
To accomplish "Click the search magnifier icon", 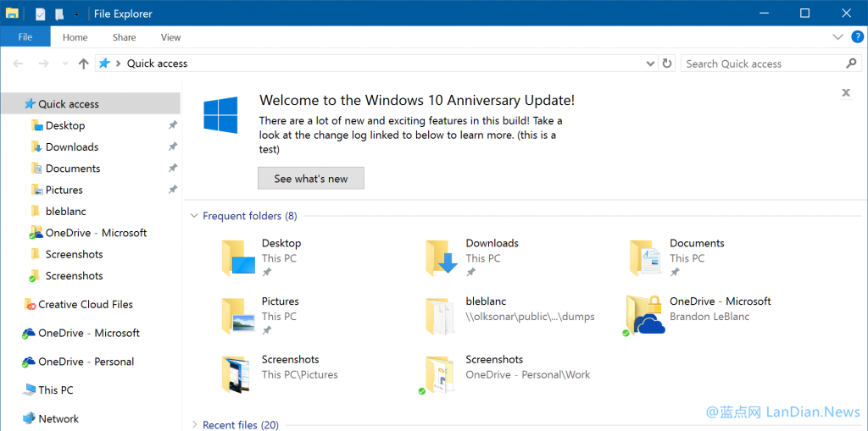I will (851, 63).
